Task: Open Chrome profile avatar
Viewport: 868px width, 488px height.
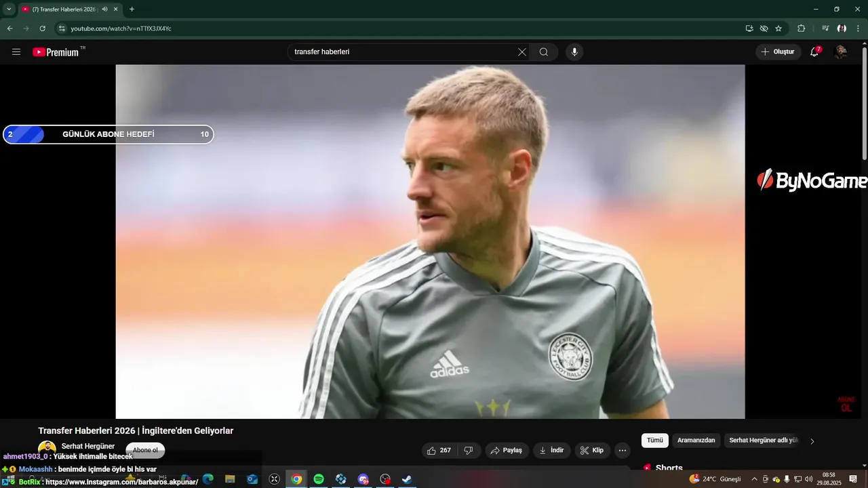Action: coord(842,28)
